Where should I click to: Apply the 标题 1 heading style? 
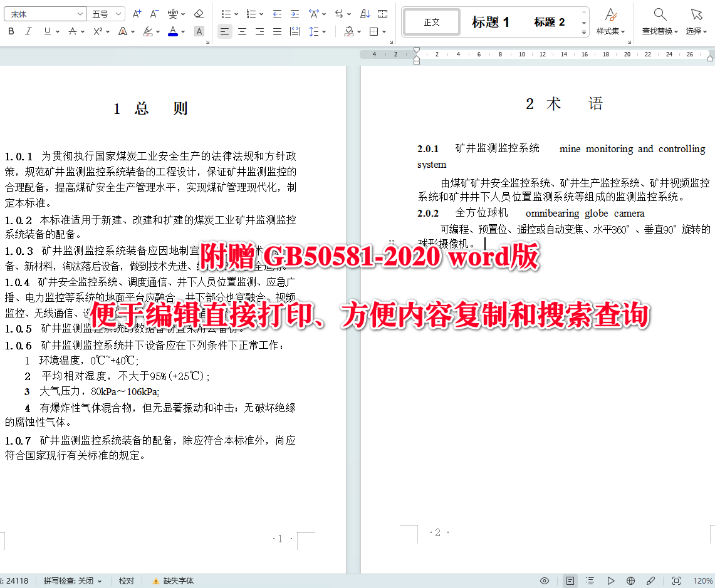tap(491, 22)
